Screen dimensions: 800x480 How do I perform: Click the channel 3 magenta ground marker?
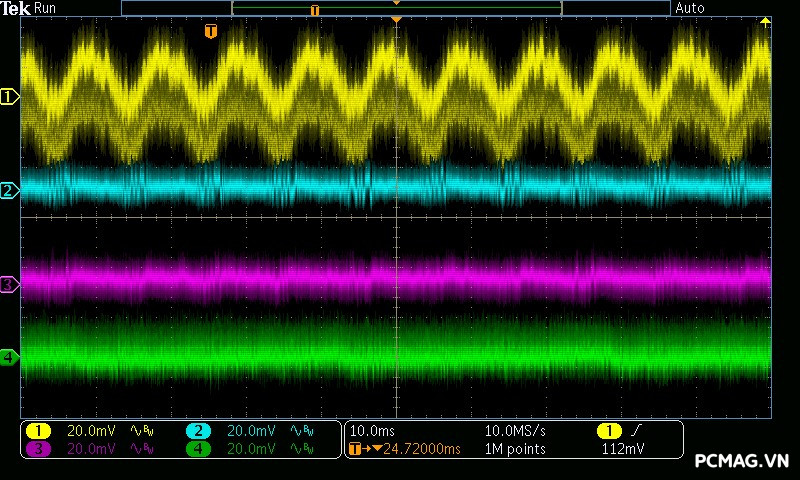point(9,285)
